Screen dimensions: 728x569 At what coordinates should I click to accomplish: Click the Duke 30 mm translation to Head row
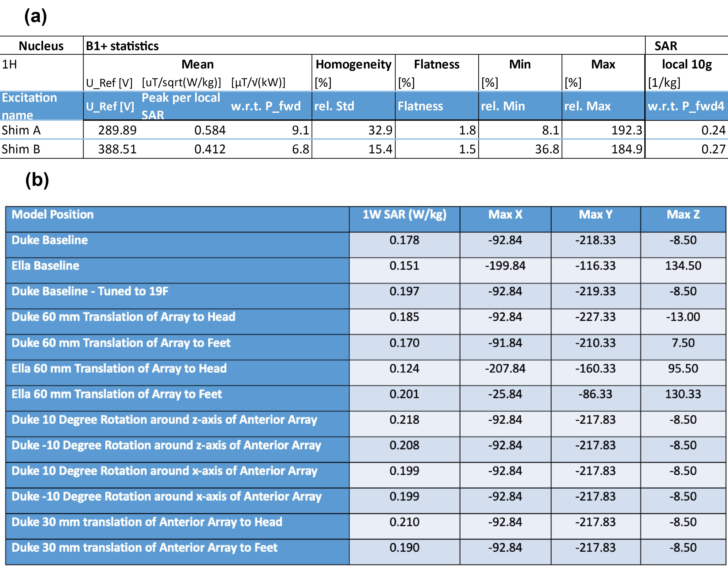pos(147,522)
